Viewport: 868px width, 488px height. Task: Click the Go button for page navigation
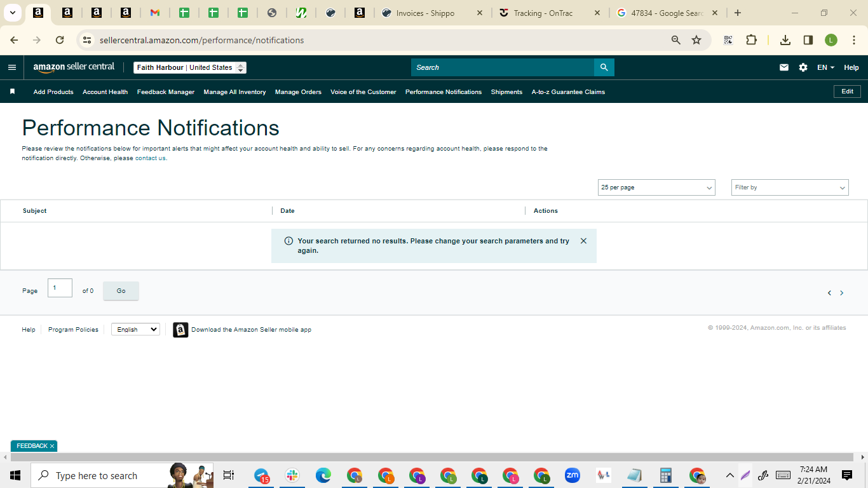pyautogui.click(x=121, y=290)
